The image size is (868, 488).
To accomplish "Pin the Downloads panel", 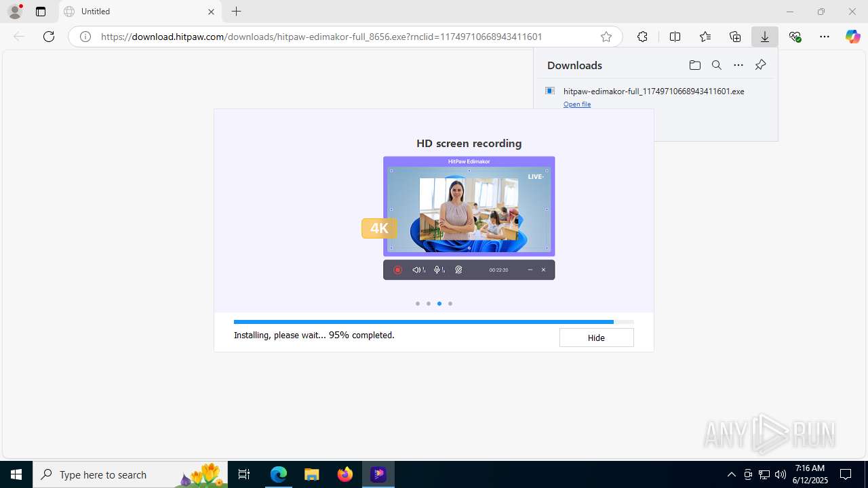I will (x=760, y=65).
